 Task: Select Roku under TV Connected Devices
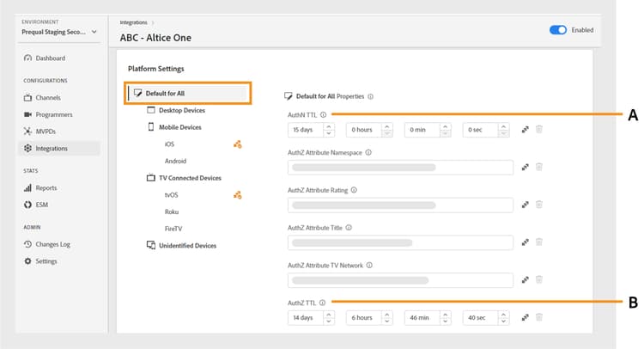171,211
